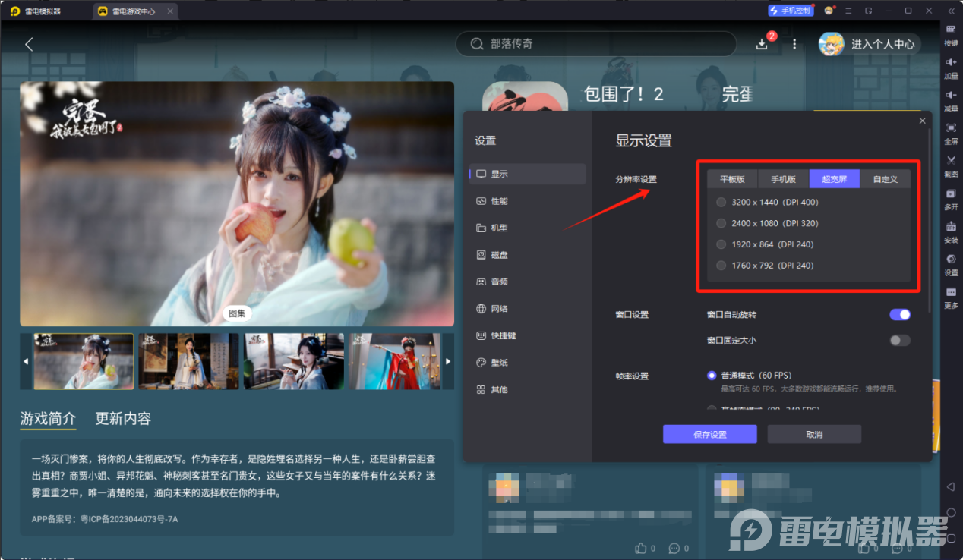Open 手机控制 phone control feature
This screenshot has height=560, width=963.
(x=791, y=10)
